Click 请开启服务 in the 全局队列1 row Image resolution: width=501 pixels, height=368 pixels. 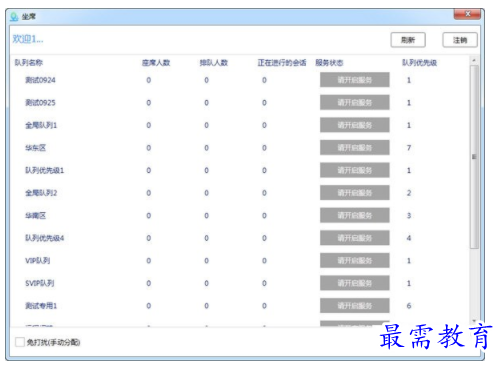point(355,125)
